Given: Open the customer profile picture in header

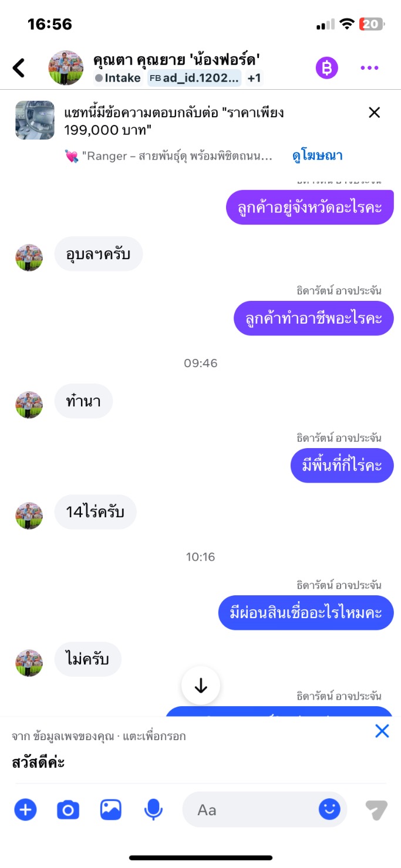Looking at the screenshot, I should pyautogui.click(x=66, y=68).
